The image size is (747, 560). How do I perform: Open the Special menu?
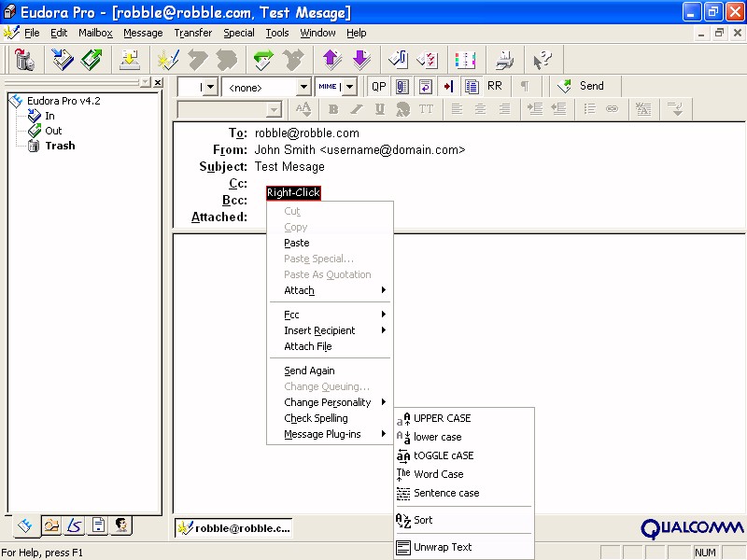coord(239,33)
